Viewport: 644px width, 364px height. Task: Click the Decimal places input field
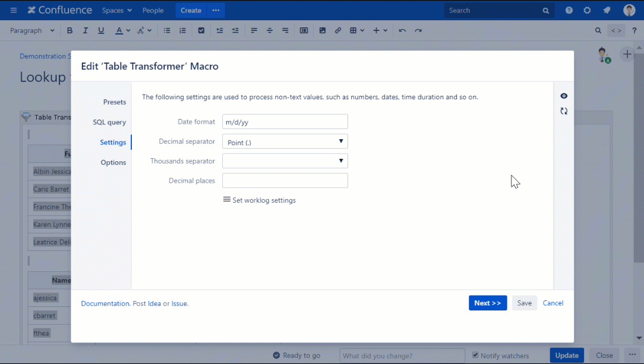[285, 181]
